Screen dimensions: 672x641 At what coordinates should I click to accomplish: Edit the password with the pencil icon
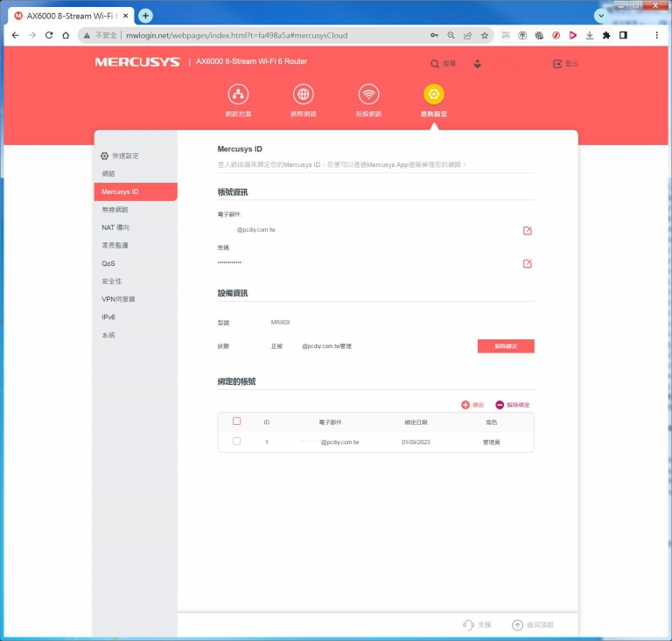[x=527, y=263]
